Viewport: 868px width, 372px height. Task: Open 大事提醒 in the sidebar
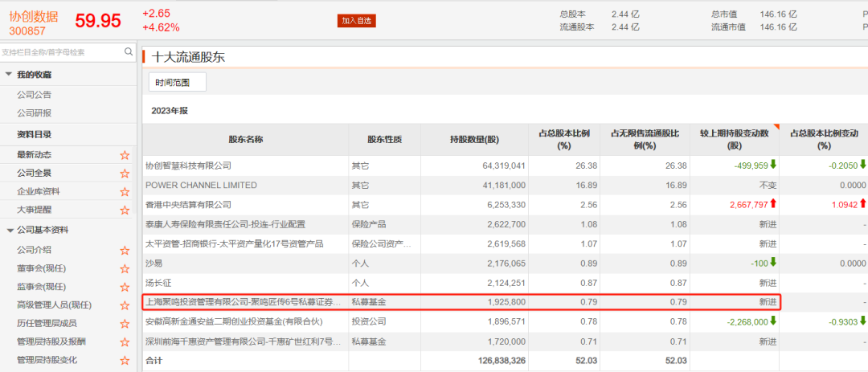pyautogui.click(x=35, y=210)
